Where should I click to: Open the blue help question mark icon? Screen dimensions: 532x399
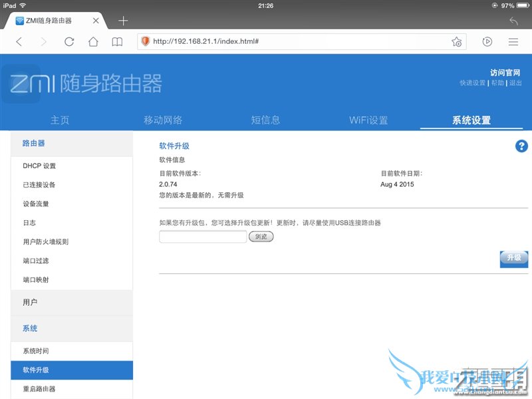[521, 146]
